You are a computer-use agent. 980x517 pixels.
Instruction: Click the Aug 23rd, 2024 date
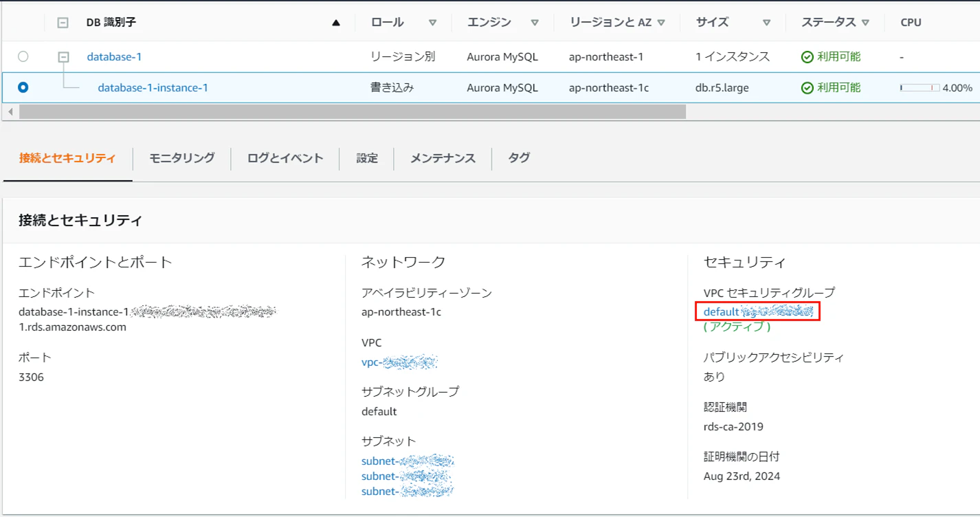(742, 476)
